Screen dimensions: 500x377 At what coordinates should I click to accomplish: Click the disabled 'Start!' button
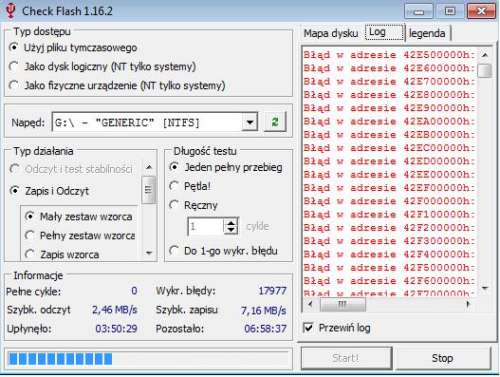point(346,358)
